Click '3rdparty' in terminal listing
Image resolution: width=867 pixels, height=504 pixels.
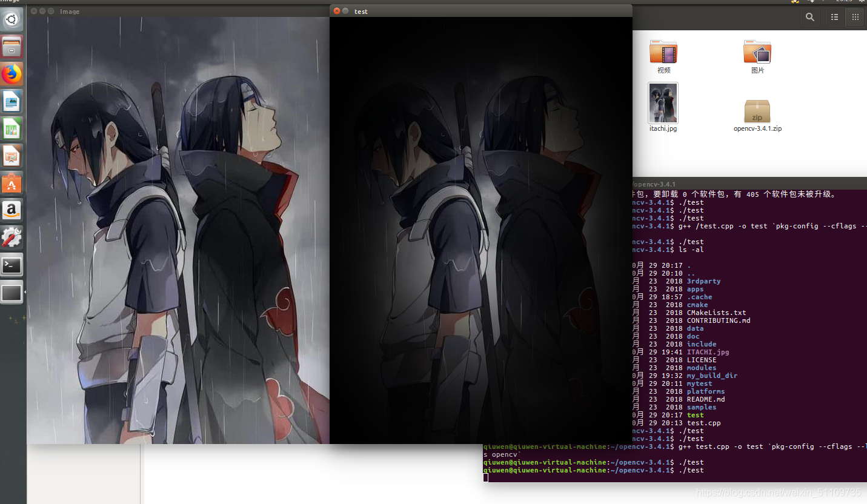pyautogui.click(x=703, y=281)
